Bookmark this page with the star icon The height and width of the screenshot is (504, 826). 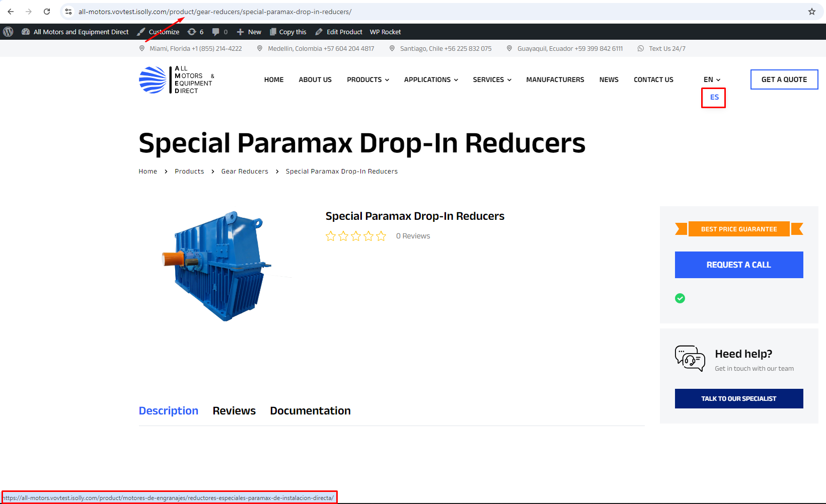coord(812,12)
